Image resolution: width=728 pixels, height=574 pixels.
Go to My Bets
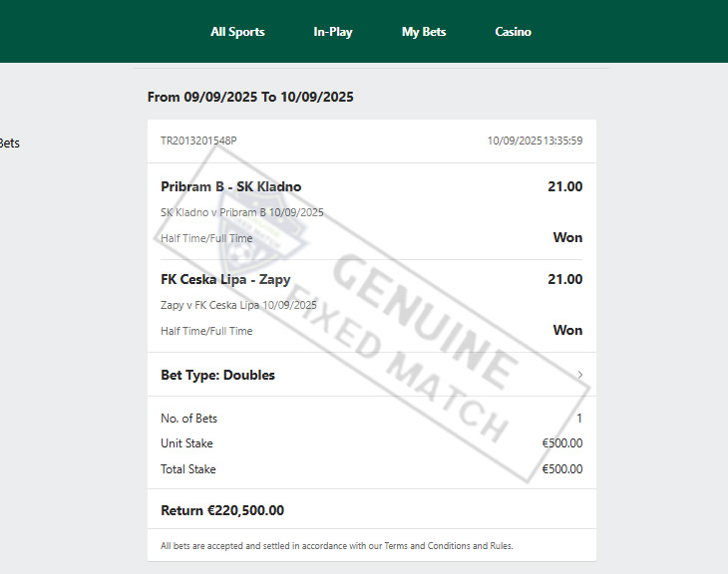click(424, 32)
